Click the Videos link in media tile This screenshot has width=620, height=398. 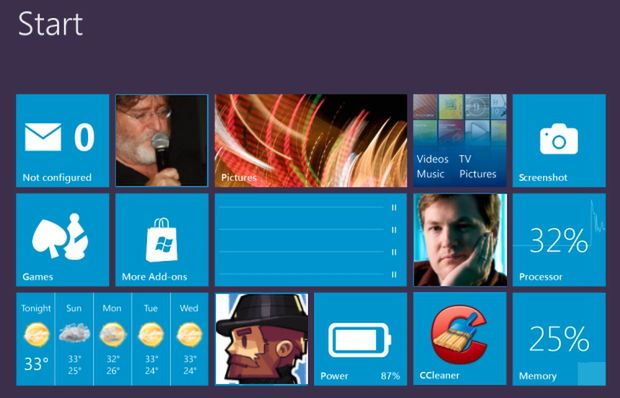click(432, 159)
